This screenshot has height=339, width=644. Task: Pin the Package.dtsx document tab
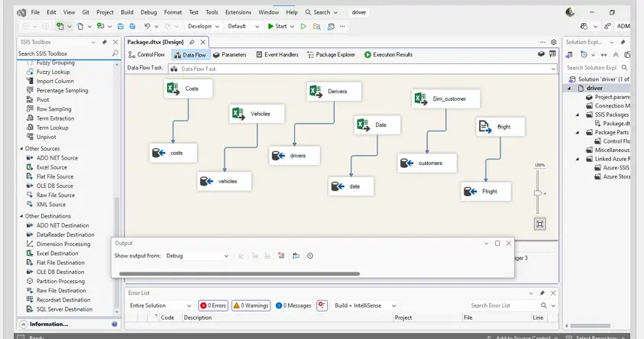pyautogui.click(x=192, y=42)
